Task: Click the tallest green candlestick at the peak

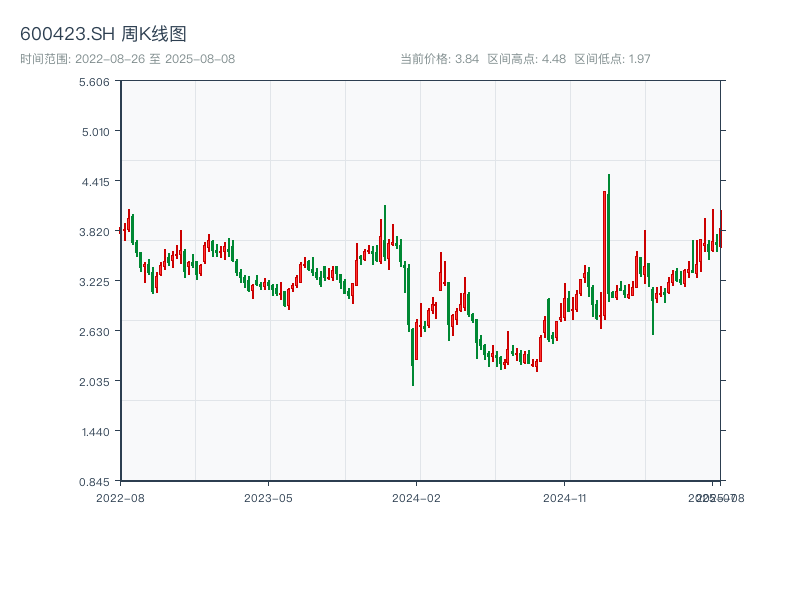Action: point(608,240)
